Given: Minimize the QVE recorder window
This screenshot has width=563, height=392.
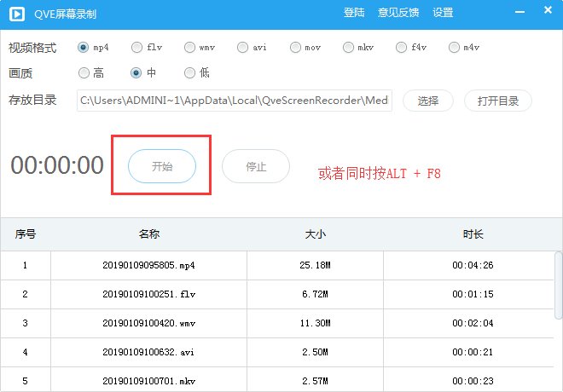Looking at the screenshot, I should [520, 12].
